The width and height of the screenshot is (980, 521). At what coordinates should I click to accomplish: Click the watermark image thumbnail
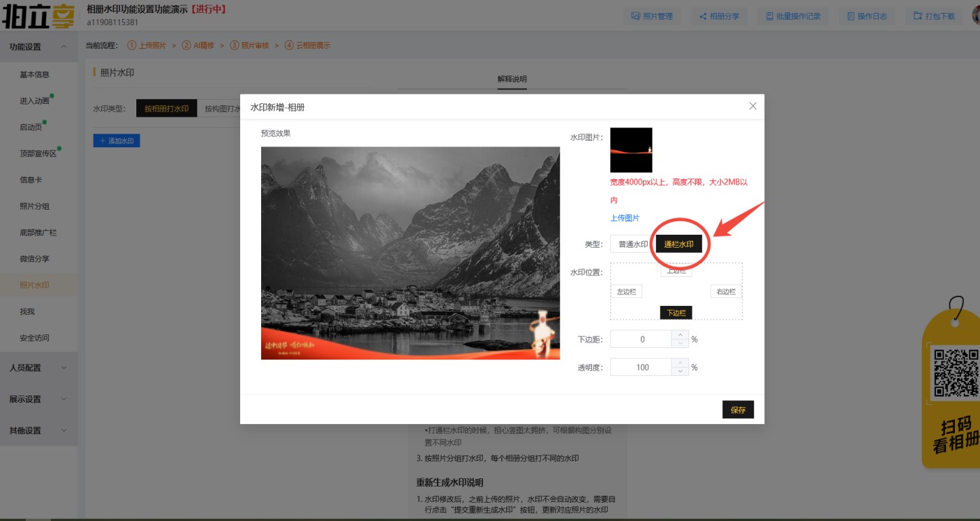[x=631, y=150]
